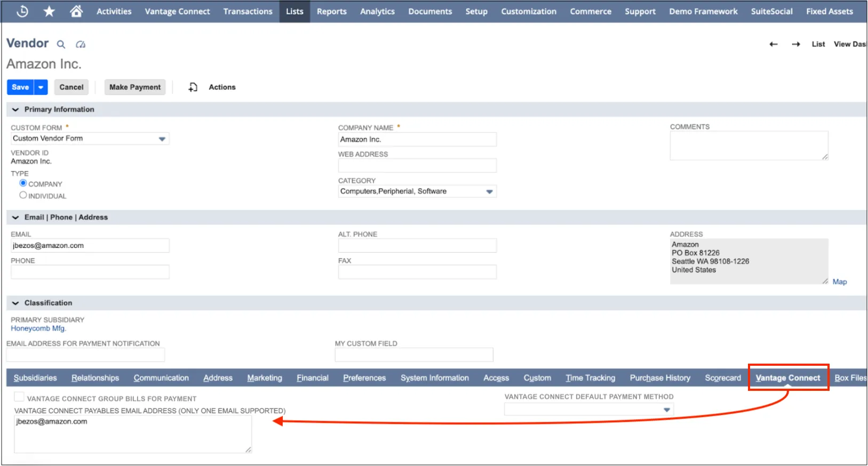Switch to the Preferences subtab

click(364, 377)
